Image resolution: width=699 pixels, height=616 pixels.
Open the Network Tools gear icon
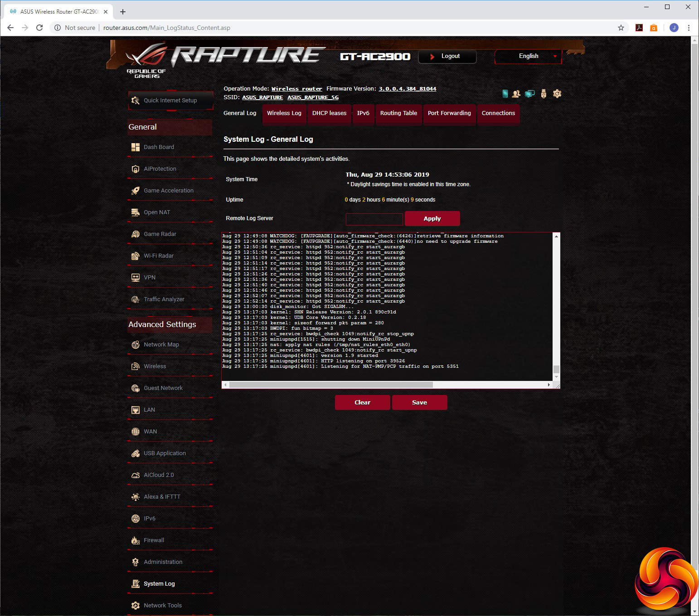[135, 606]
